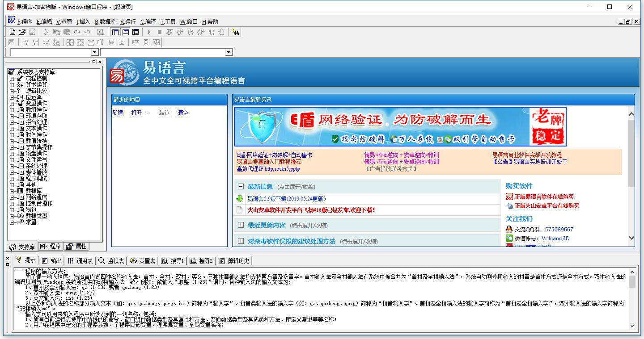644x339 pixels.
Task: Open the F.程序 menu
Action: (25, 21)
